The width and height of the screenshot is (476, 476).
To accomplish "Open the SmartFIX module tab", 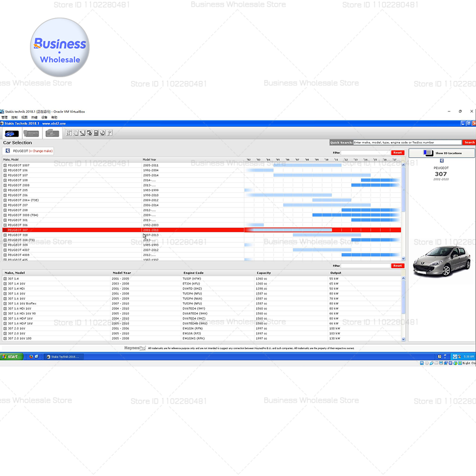I will pyautogui.click(x=31, y=133).
